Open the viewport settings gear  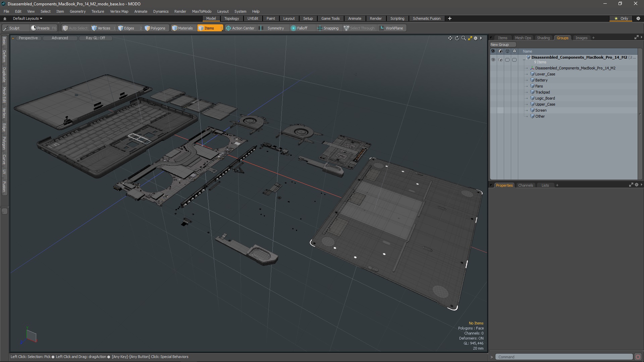476,38
